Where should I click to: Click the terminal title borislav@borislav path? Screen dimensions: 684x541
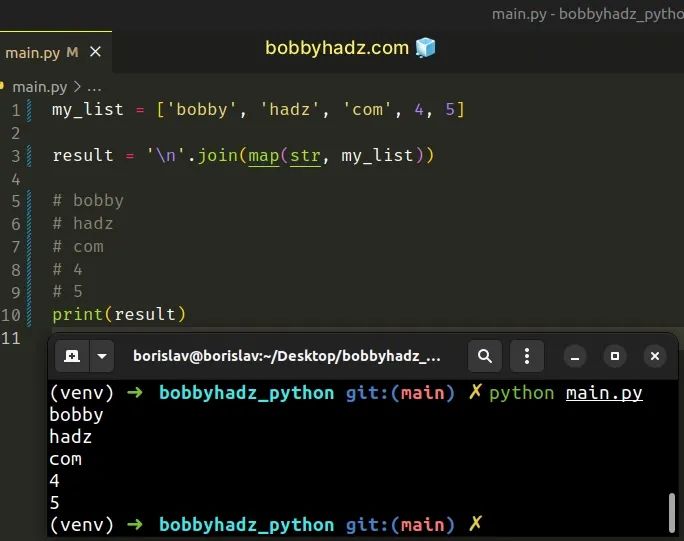(x=287, y=356)
